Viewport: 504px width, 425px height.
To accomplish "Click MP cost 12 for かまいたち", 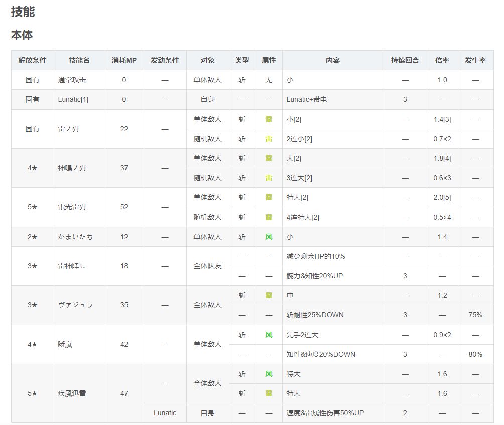I will point(124,237).
